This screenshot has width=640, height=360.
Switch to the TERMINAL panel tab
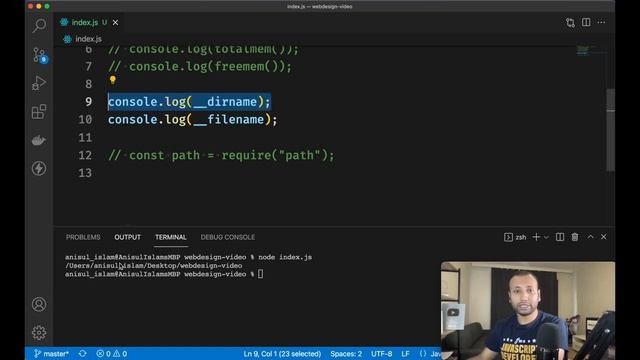pos(171,237)
